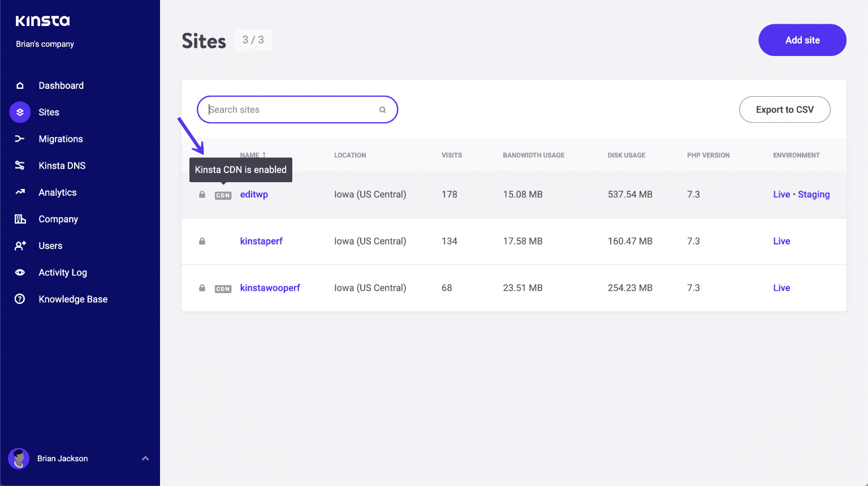
Task: Select Kinsta DNS from the sidebar menu
Action: (x=19, y=165)
